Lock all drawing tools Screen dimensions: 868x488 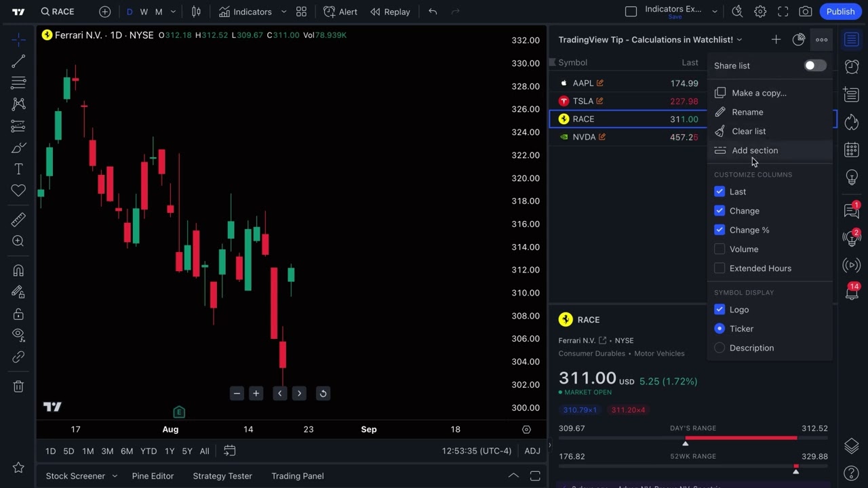point(18,314)
